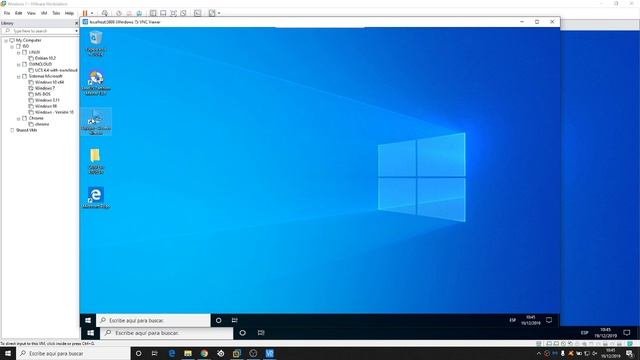Collapse the ISO folder in Library
Screen dimensions: 640x360
[x=12, y=47]
